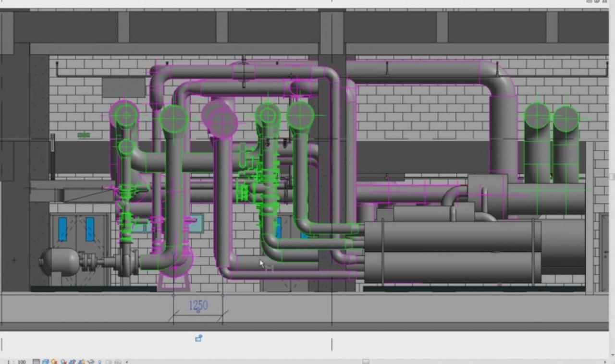Open the Visual Style options icon
The image size is (615, 364).
[x=46, y=362]
